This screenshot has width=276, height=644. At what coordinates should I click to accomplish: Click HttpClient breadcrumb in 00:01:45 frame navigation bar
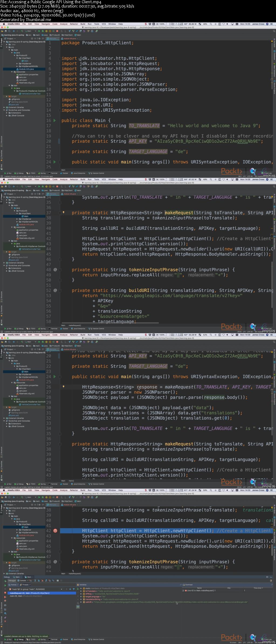(67, 35)
